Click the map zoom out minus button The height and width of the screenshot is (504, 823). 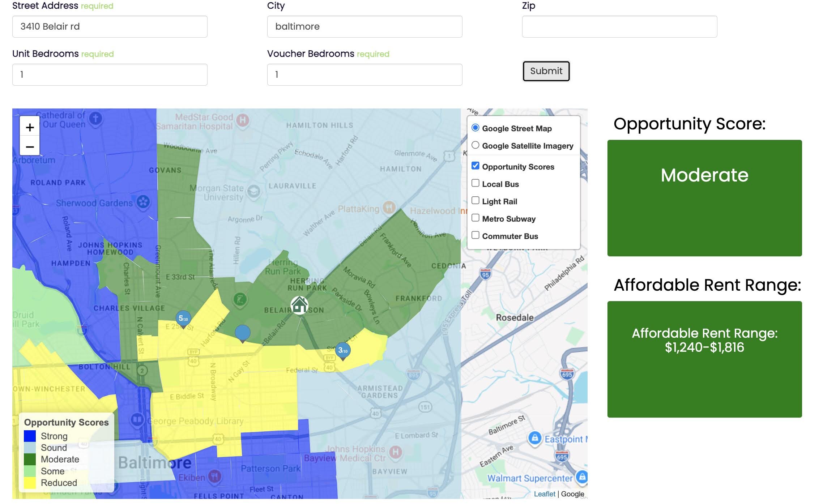(x=30, y=147)
